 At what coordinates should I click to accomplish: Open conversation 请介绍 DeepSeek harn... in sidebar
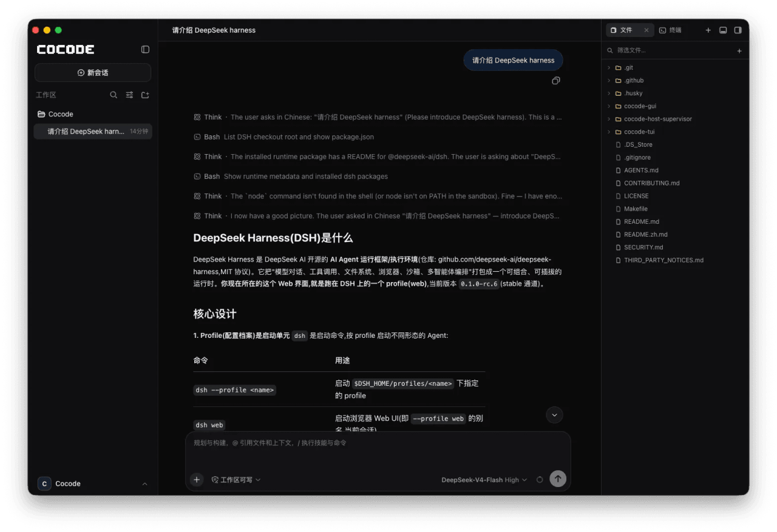(93, 131)
